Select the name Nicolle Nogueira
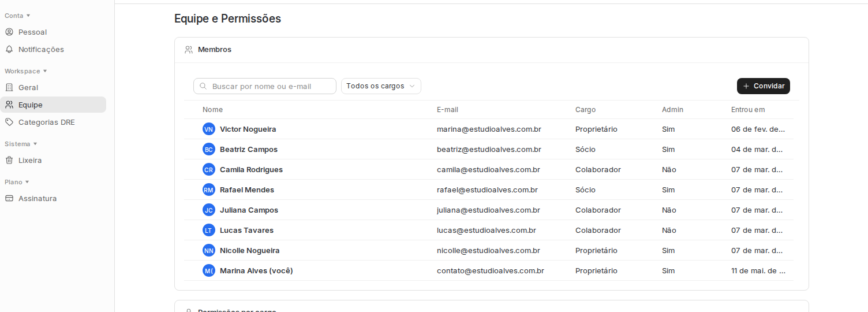 [x=249, y=250]
